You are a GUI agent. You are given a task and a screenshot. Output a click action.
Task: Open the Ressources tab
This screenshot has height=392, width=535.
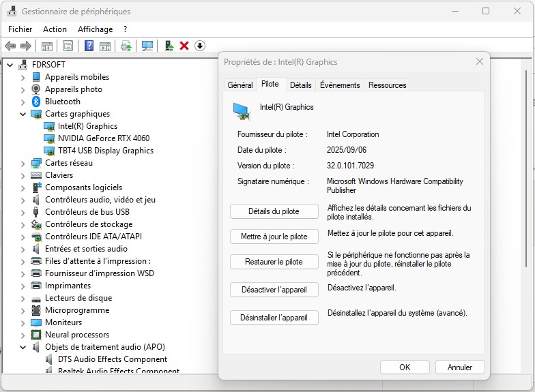point(387,85)
